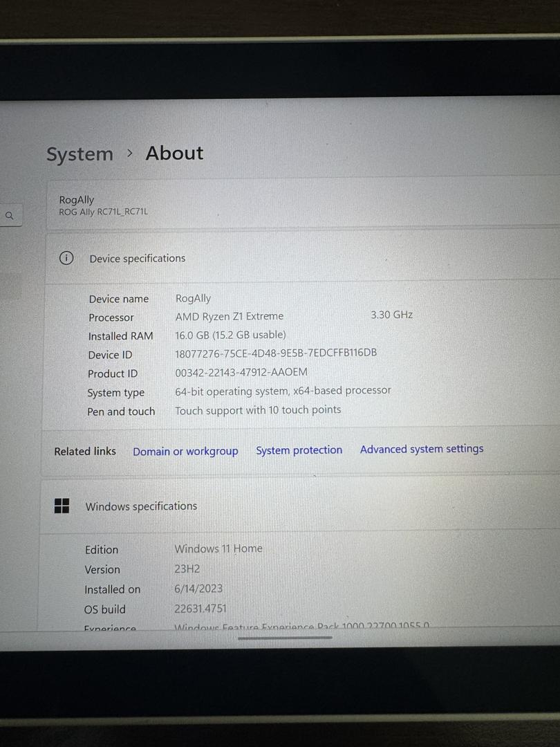
Task: Select the RogAlly value in the Device name row
Action: click(x=193, y=299)
